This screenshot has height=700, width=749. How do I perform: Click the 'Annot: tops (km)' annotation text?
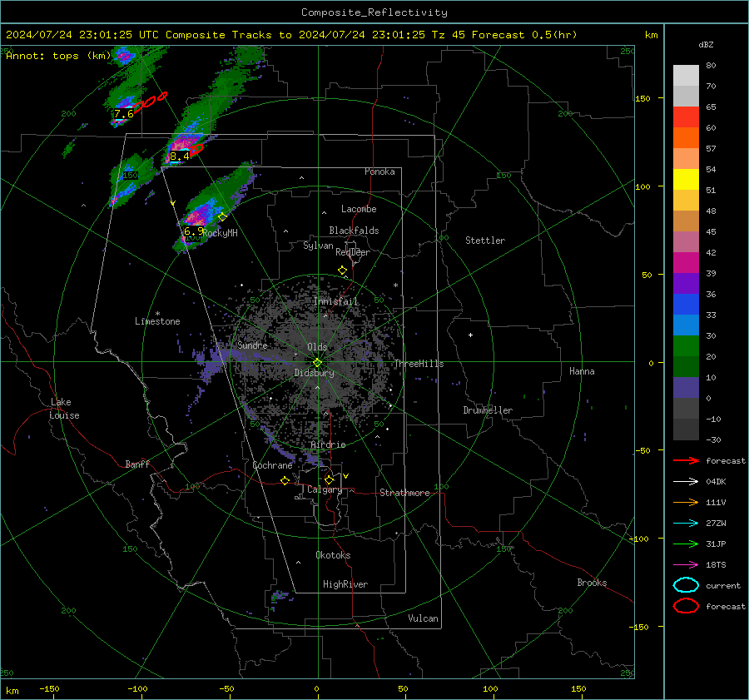58,56
